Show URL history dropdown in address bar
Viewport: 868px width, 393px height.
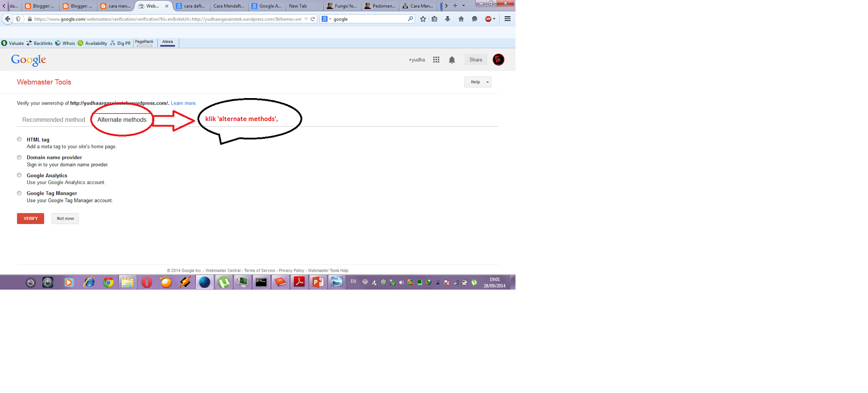pos(306,19)
